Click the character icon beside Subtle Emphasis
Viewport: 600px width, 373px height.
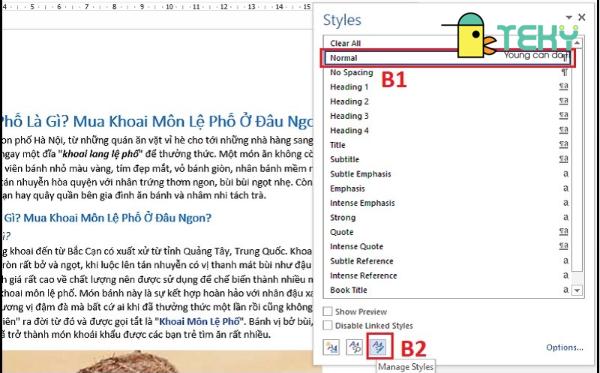566,174
